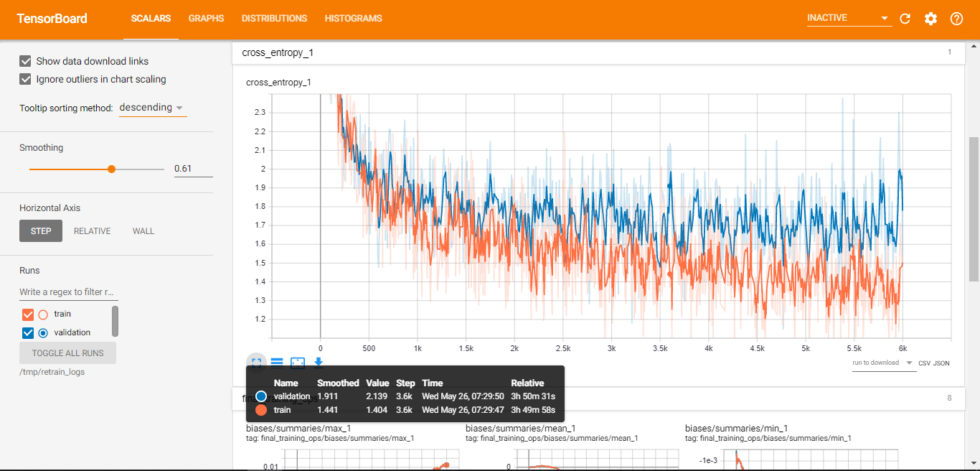Click the smoothing value 0.61 field
Screen dimensions: 980x471
[193, 169]
